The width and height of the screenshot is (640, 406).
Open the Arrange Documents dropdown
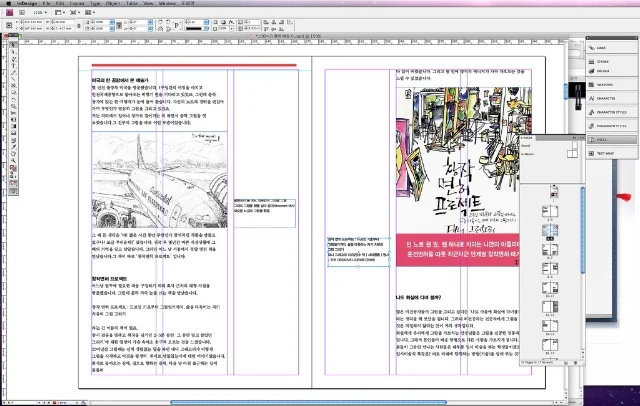[90, 13]
